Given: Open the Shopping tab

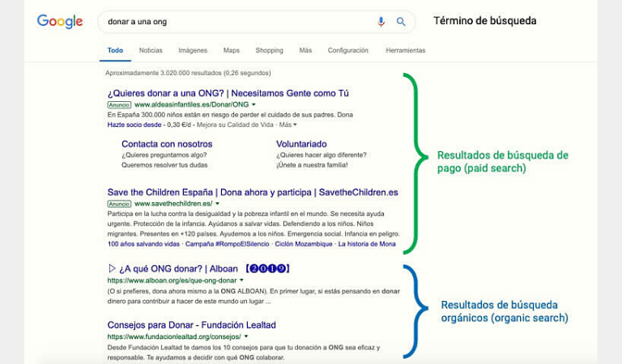Looking at the screenshot, I should 270,50.
